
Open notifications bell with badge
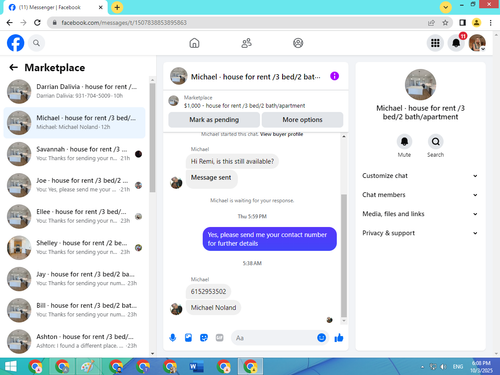click(x=456, y=43)
